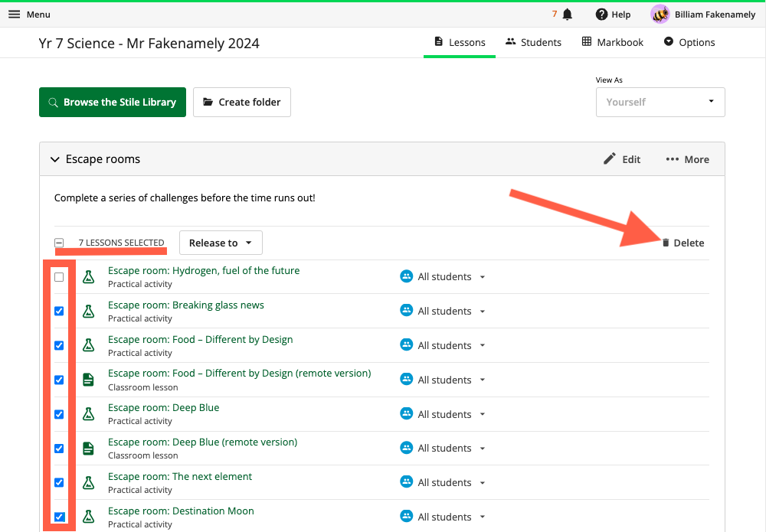766x532 pixels.
Task: Uncheck Food – Different by Design practical activity checkbox
Action: click(x=59, y=345)
